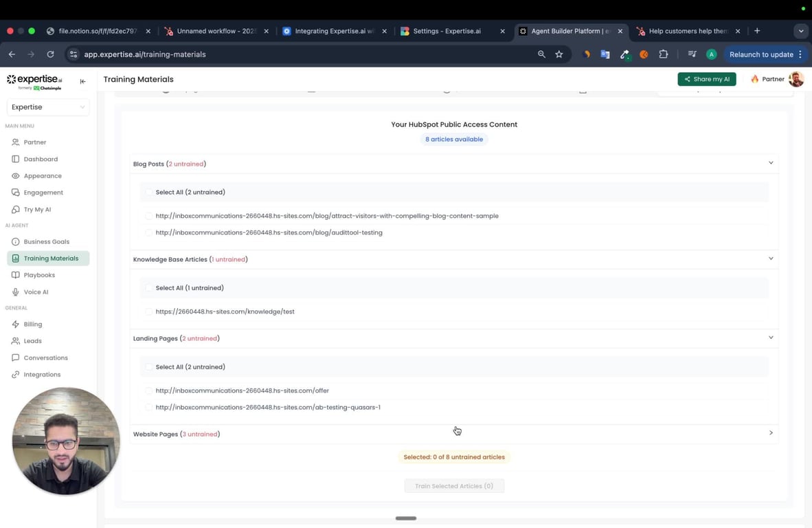Click Train Selected Articles button
This screenshot has height=528, width=812.
click(454, 486)
